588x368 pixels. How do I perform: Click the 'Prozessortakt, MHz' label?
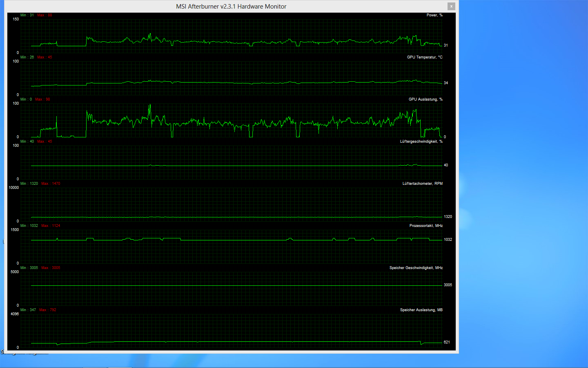pos(426,226)
